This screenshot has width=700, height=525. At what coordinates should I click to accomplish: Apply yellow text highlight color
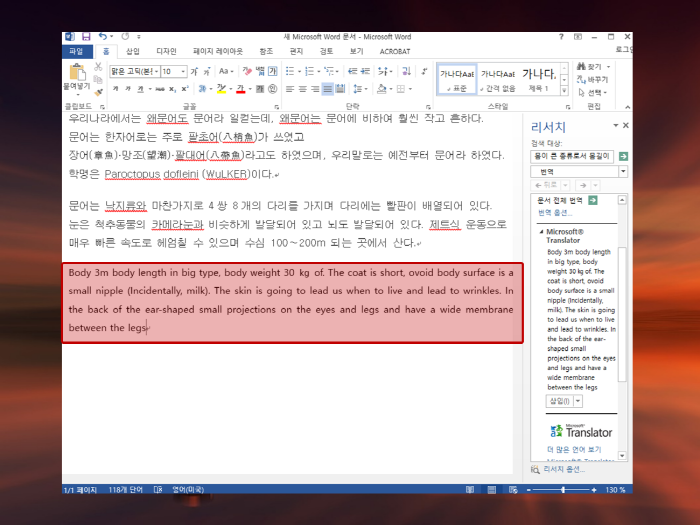[x=221, y=89]
